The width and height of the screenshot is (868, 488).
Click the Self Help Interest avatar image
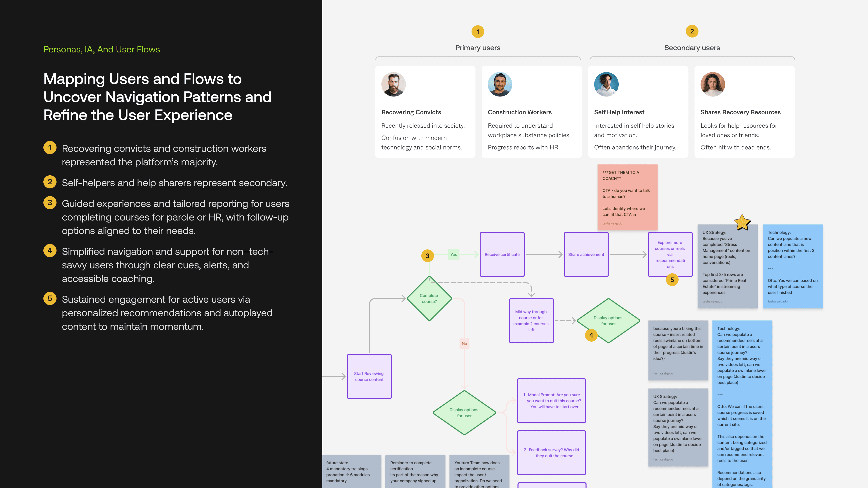[606, 84]
